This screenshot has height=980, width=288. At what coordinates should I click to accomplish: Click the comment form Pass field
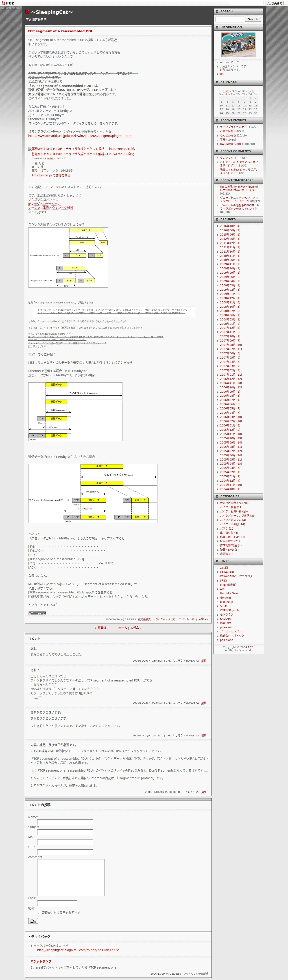(x=57, y=903)
